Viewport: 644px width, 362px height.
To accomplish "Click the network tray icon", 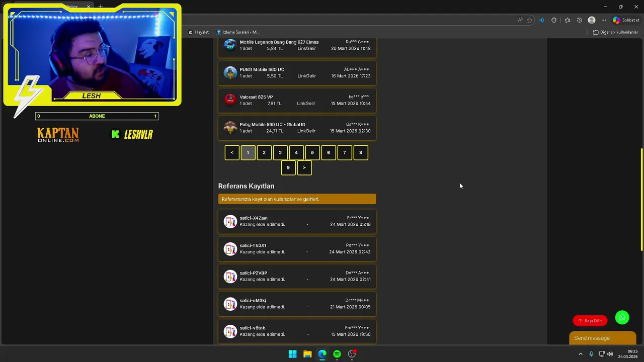I will (602, 354).
